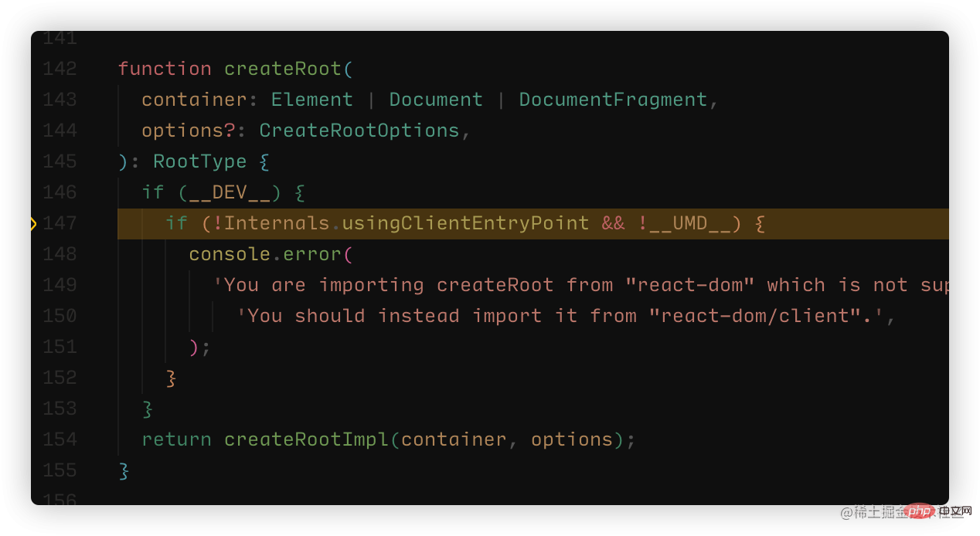
Task: Click line number 154 in the gutter
Action: [60, 439]
